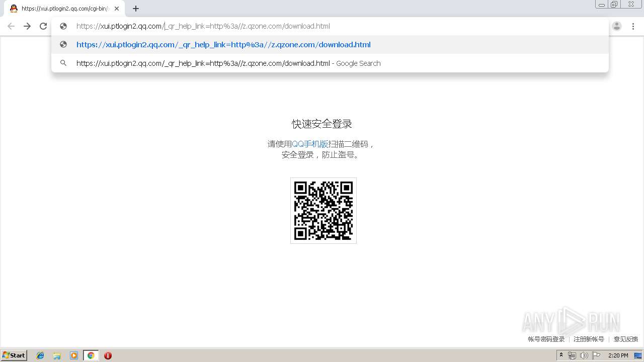Switch to the Chrome taskbar button
The image size is (644, 362).
click(x=91, y=355)
